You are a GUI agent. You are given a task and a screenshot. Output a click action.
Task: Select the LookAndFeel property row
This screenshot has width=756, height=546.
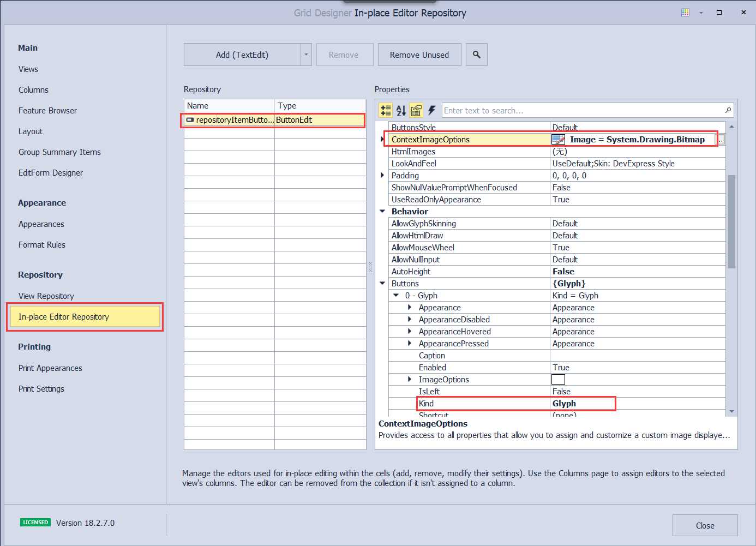point(557,164)
